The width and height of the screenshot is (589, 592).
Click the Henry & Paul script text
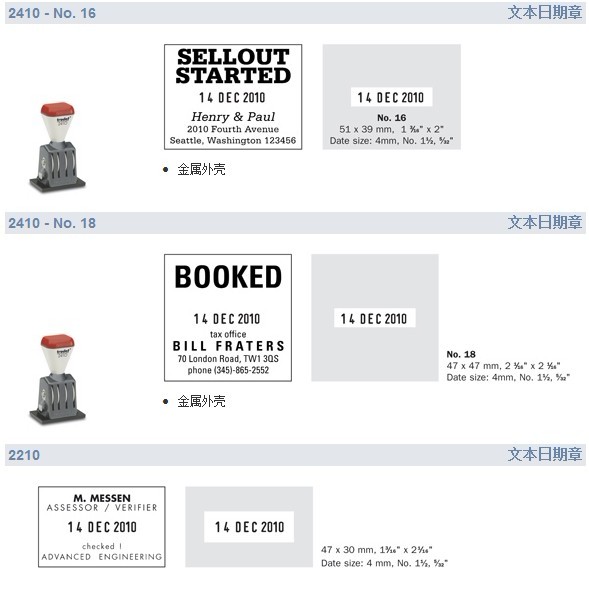click(x=233, y=116)
